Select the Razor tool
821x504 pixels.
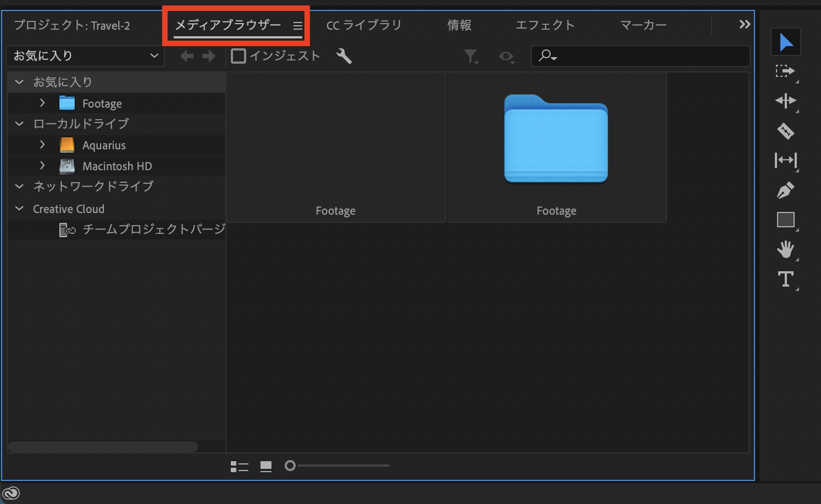tap(785, 131)
